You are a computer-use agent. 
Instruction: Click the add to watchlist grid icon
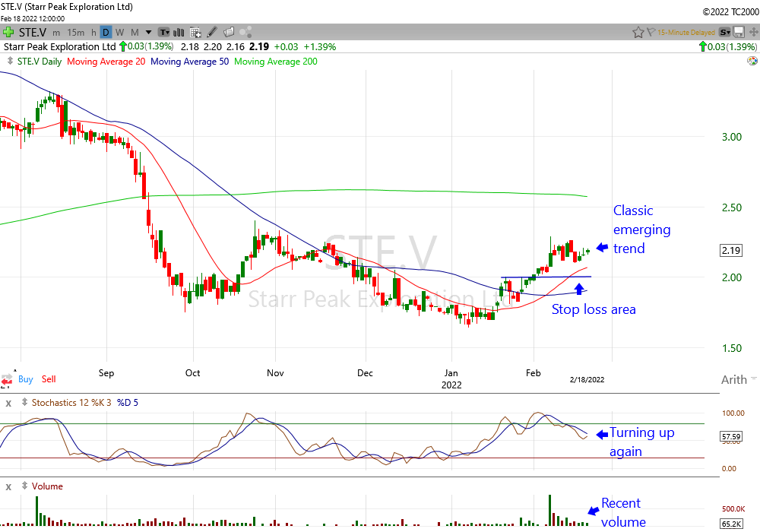(195, 33)
